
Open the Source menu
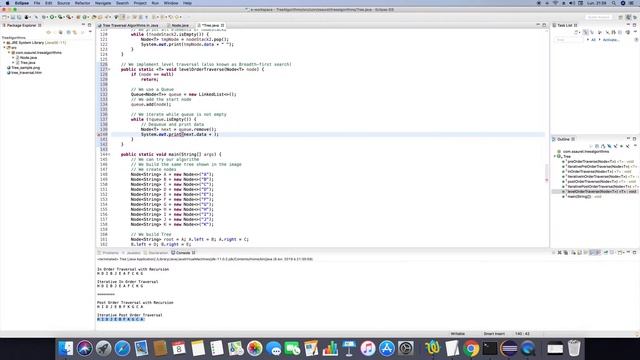pyautogui.click(x=63, y=3)
